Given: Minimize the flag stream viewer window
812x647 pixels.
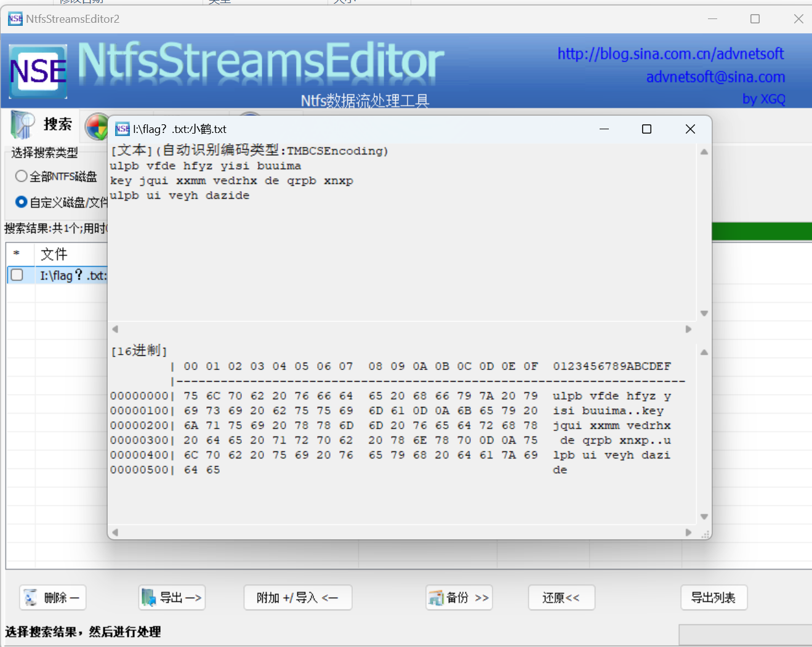Looking at the screenshot, I should 604,129.
